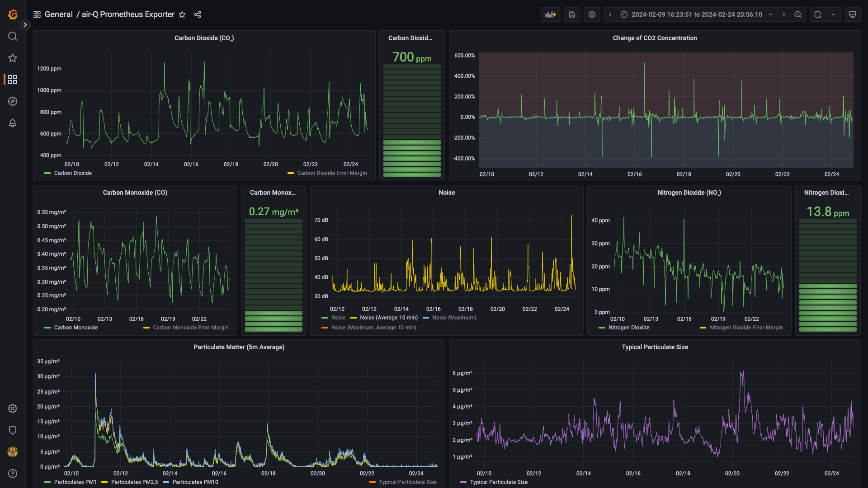Open Starred dashboards in sidebar

point(13,58)
